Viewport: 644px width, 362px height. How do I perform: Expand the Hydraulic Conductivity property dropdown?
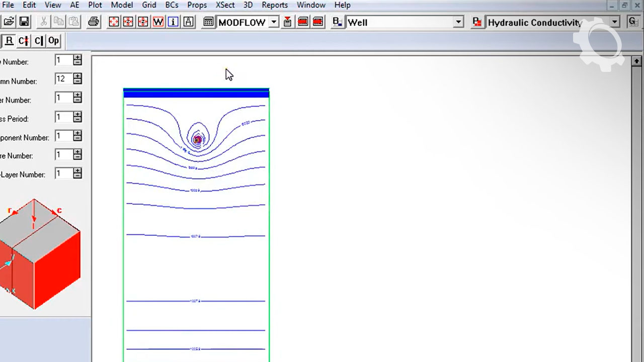(615, 22)
